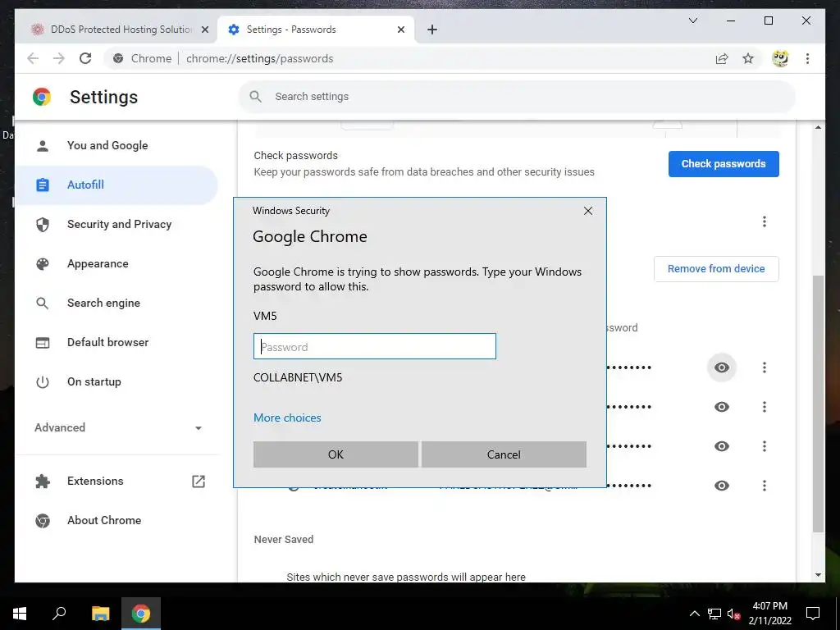Click the address bar URL chrome://settings/passwords
Screen dimensions: 840x630
(x=260, y=58)
